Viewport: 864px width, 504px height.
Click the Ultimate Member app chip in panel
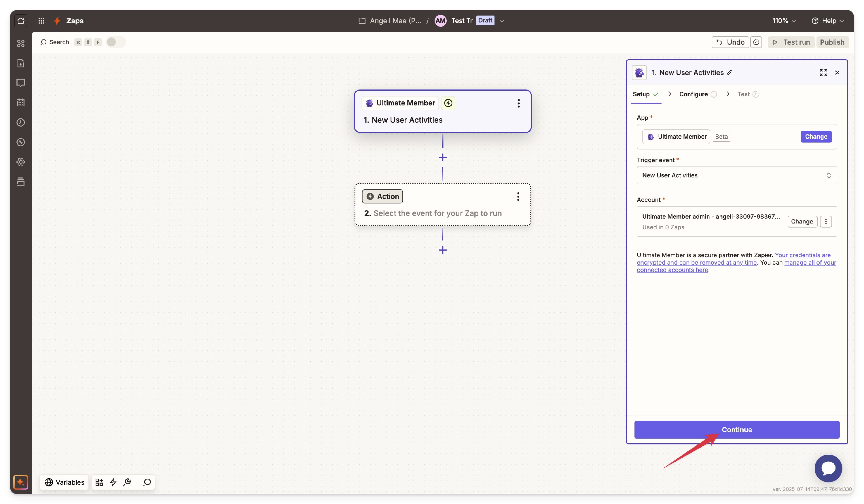[676, 137]
